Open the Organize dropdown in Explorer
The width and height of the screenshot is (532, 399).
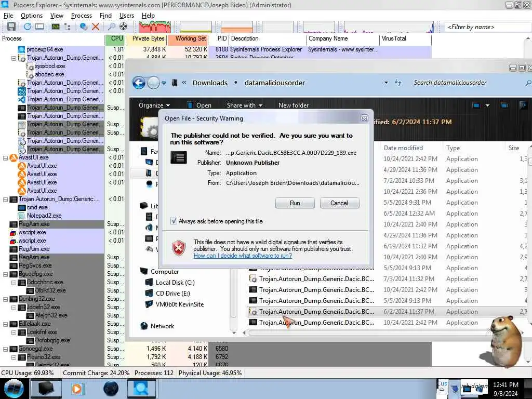[154, 105]
